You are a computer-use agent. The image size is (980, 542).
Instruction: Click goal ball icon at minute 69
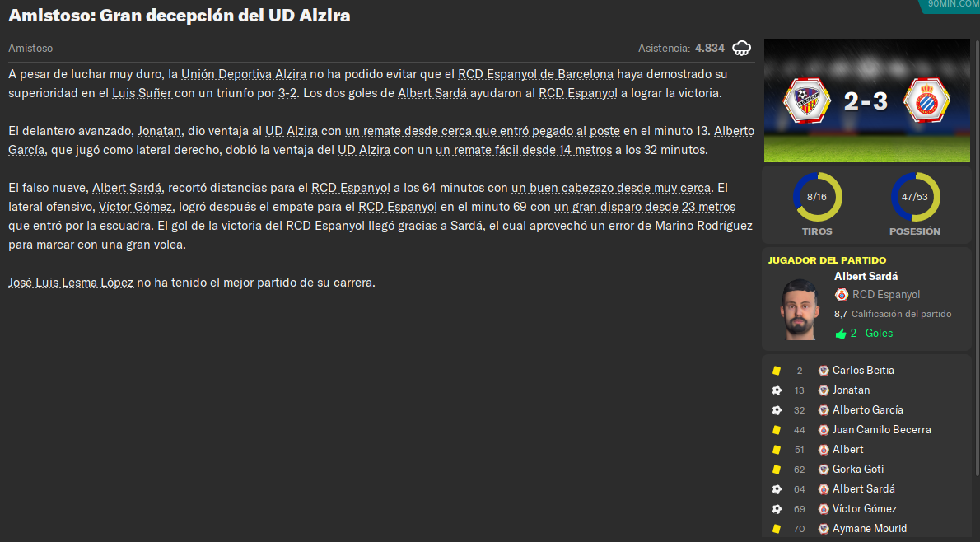(777, 509)
